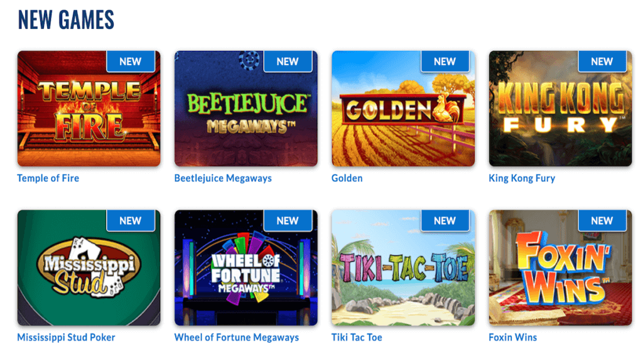
Task: Open the Foxin Wins text link
Action: click(x=512, y=338)
